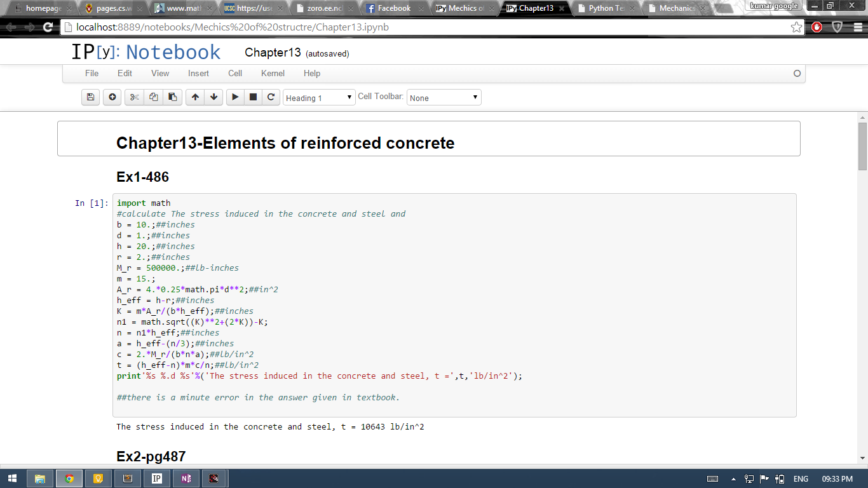Expand the Cell Toolbar None dropdown
The image size is (868, 488).
(444, 98)
